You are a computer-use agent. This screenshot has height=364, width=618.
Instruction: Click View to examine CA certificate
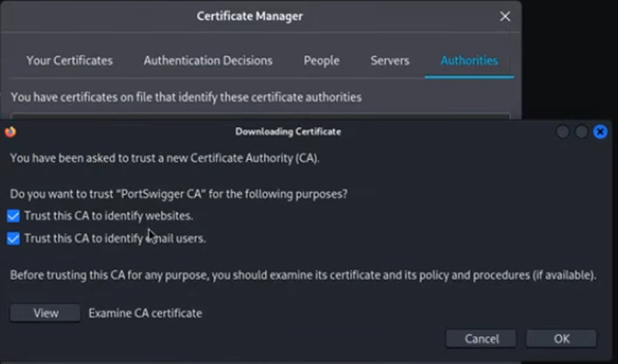point(46,314)
